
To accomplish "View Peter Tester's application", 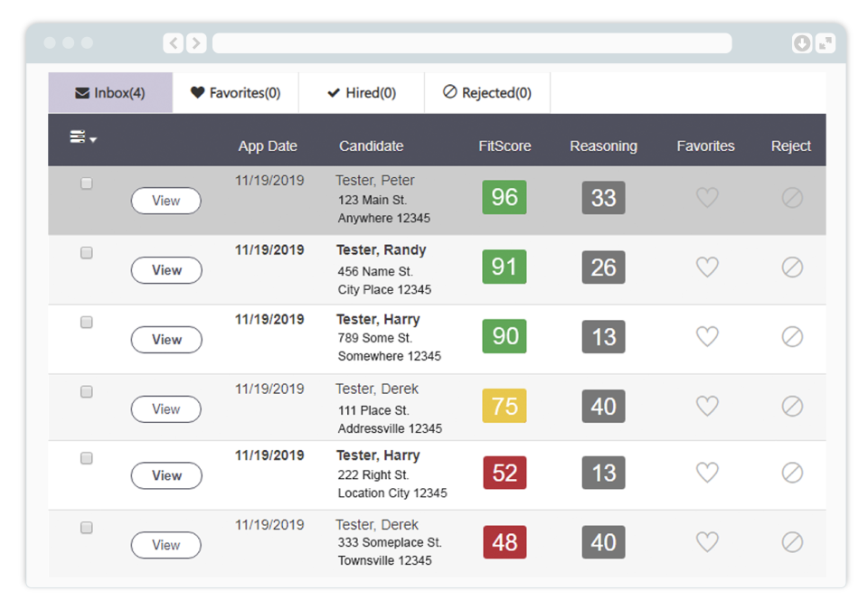I will (x=165, y=201).
